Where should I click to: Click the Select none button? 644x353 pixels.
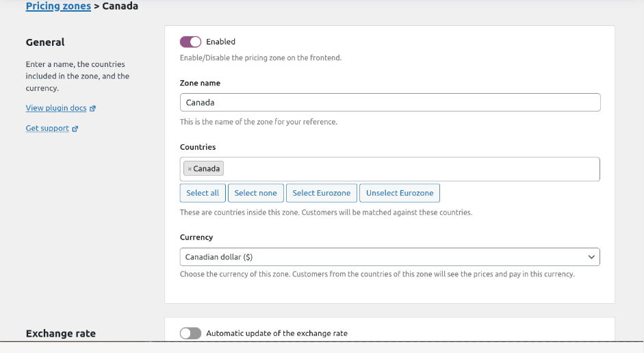pyautogui.click(x=255, y=193)
